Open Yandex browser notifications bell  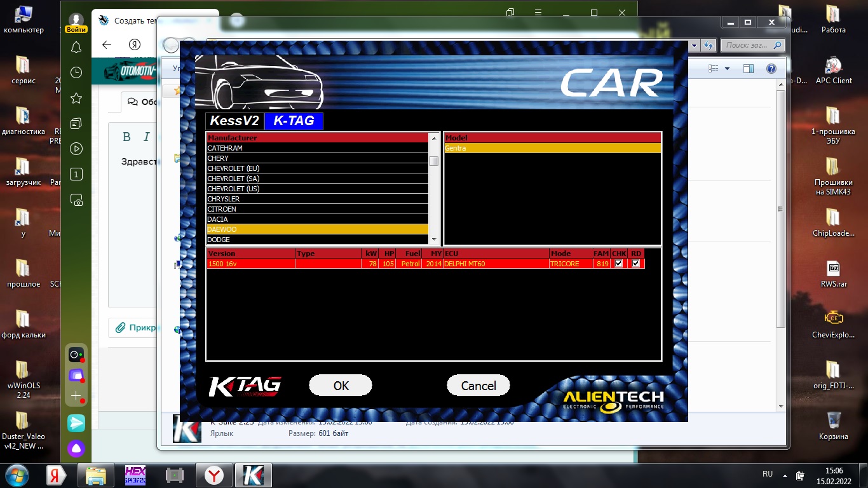click(x=76, y=47)
